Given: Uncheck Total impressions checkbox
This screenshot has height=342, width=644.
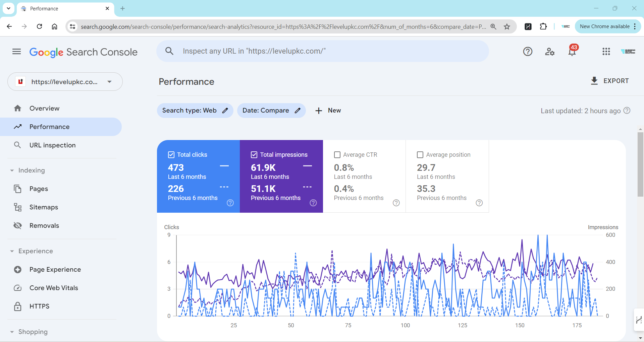Looking at the screenshot, I should (x=254, y=155).
